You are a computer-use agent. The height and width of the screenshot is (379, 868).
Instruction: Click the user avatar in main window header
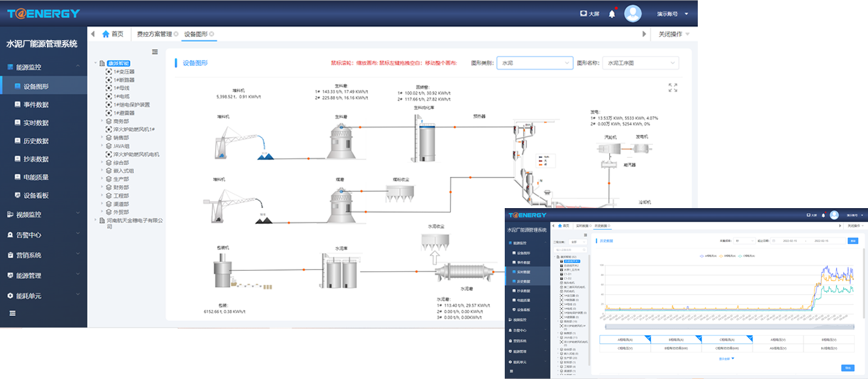tap(633, 14)
